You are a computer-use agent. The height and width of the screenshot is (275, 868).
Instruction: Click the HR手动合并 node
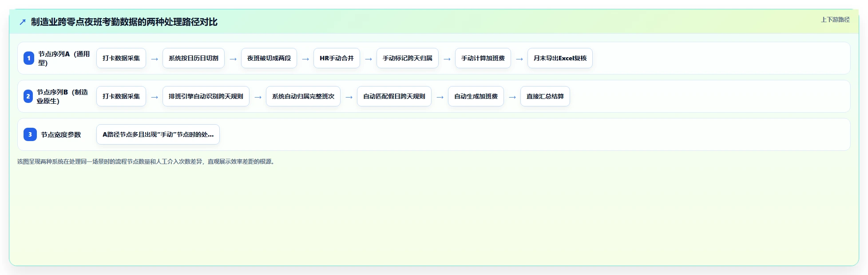coord(337,58)
